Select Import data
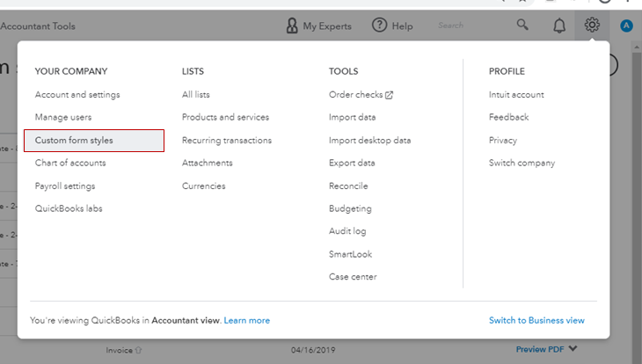Viewport: 642px width, 364px height. 352,117
